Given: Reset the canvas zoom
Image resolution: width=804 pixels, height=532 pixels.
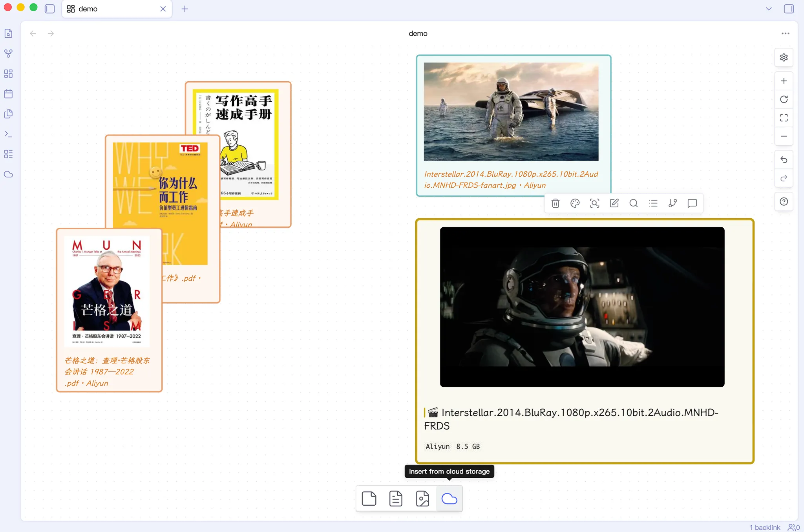Looking at the screenshot, I should click(784, 99).
